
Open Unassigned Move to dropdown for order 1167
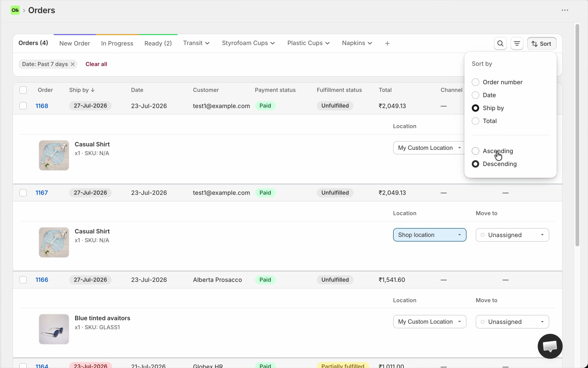click(512, 235)
